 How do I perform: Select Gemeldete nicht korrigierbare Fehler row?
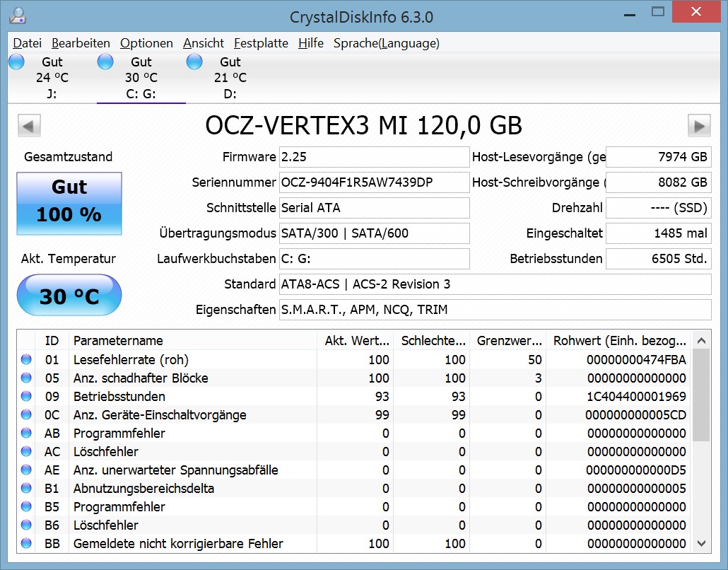354,544
